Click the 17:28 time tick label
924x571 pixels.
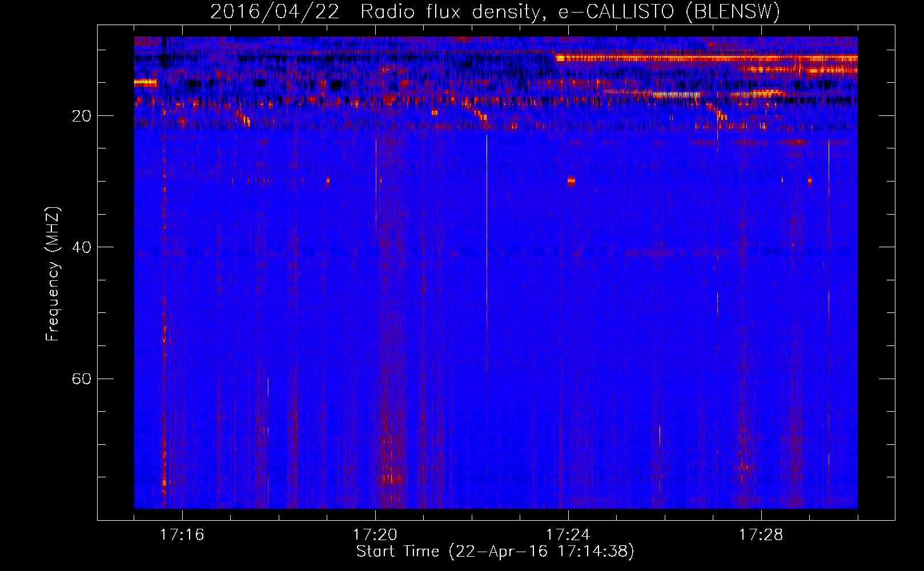[x=761, y=534]
